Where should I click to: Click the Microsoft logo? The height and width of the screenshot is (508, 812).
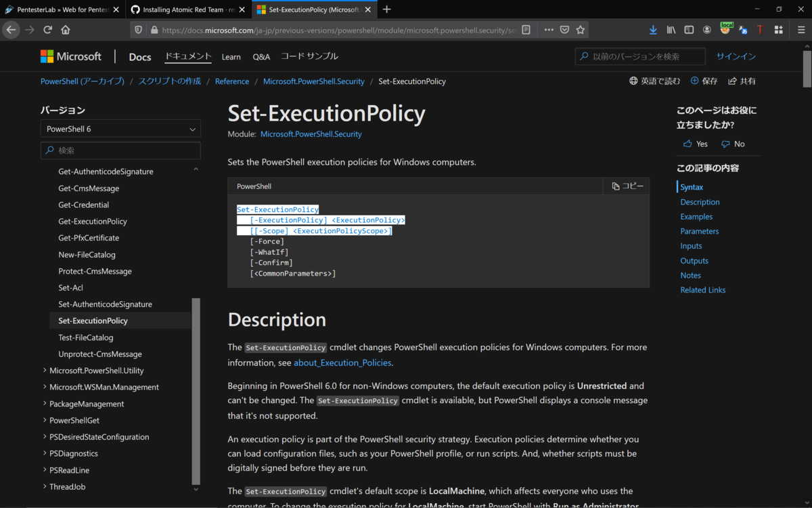(x=71, y=56)
